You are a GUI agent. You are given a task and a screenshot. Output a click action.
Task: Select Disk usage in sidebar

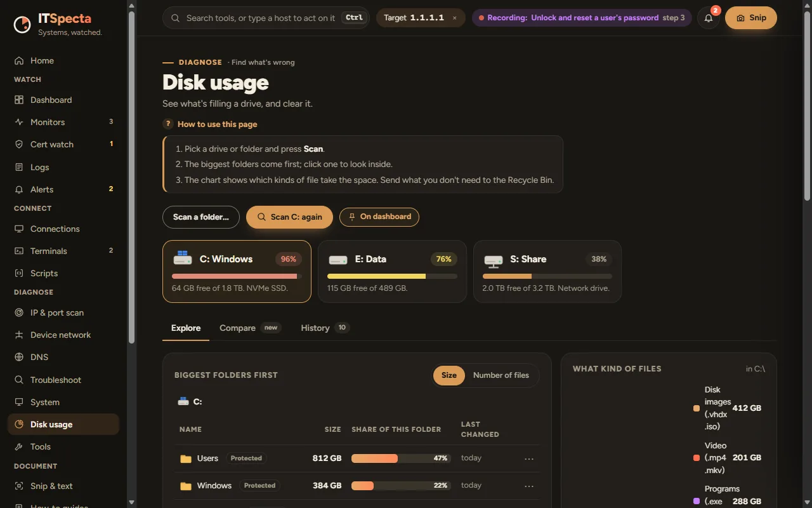(63, 424)
